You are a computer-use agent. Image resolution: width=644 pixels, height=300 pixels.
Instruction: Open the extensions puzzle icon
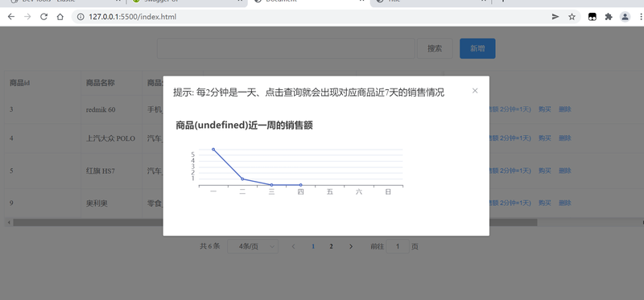(x=609, y=17)
